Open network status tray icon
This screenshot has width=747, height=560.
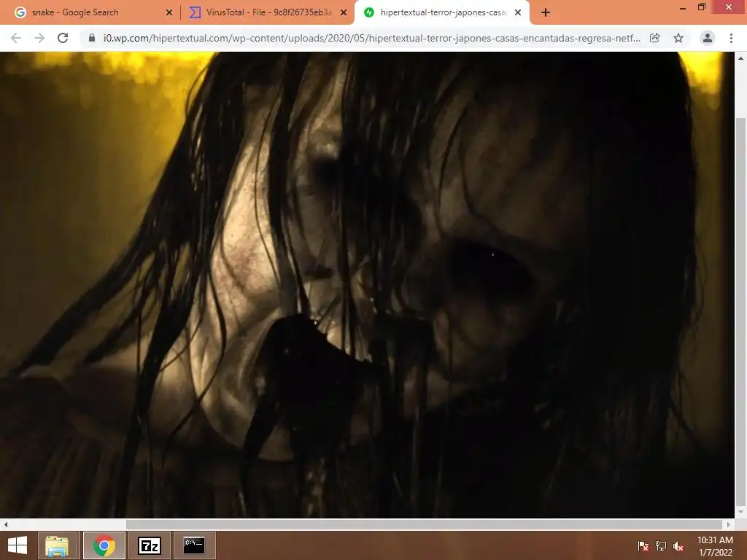(x=661, y=545)
